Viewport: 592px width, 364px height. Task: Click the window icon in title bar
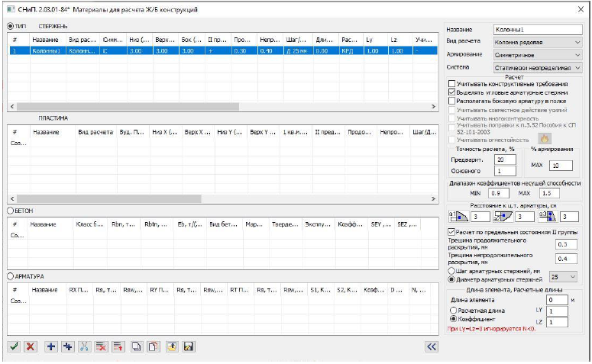tap(11, 9)
